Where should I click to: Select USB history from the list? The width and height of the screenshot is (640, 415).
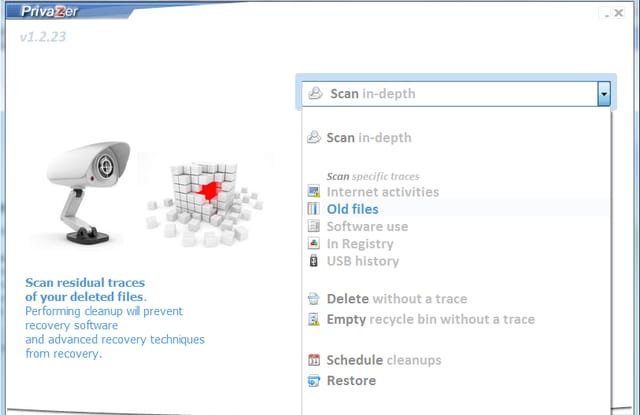[363, 261]
